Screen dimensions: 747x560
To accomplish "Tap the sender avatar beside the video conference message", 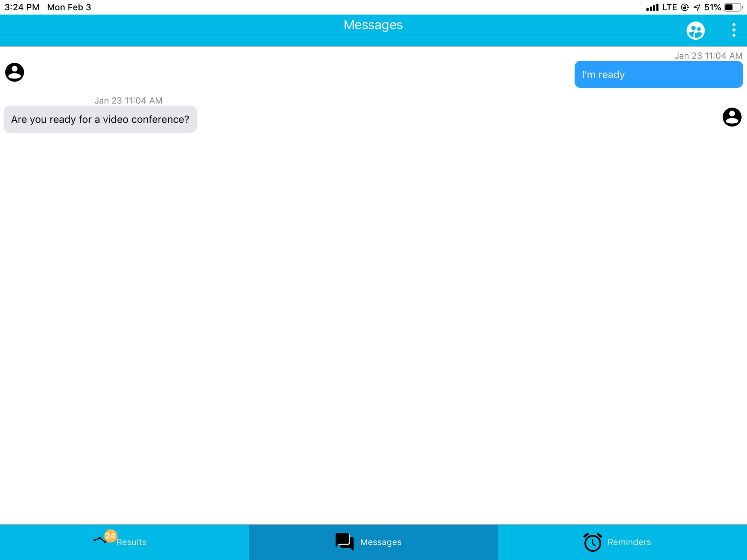I will point(732,117).
